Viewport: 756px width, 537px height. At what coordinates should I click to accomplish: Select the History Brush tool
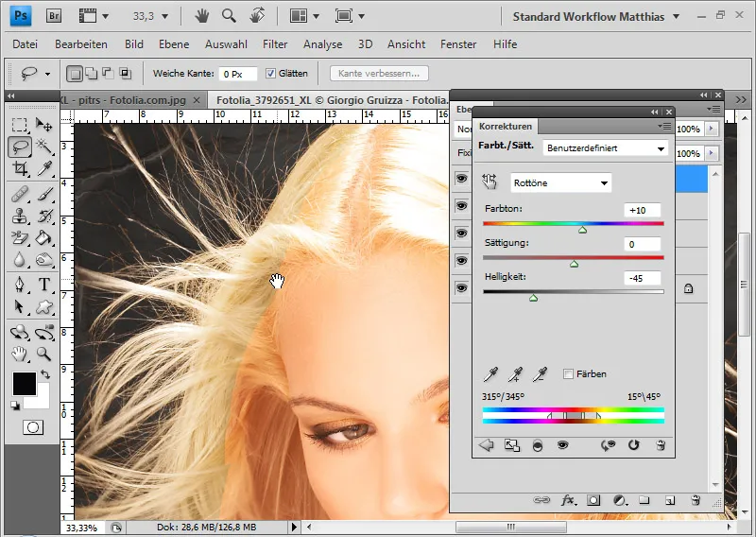tap(44, 217)
